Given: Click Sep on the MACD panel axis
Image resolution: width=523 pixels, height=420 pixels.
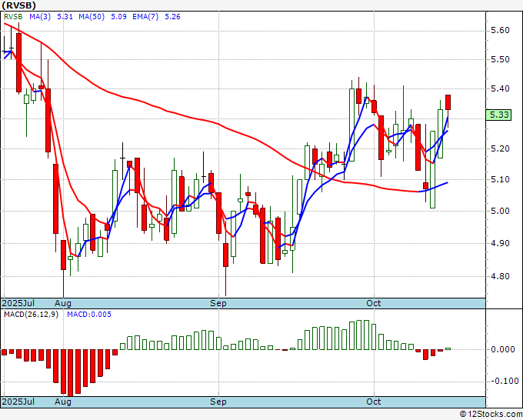Looking at the screenshot, I should click(x=218, y=402).
